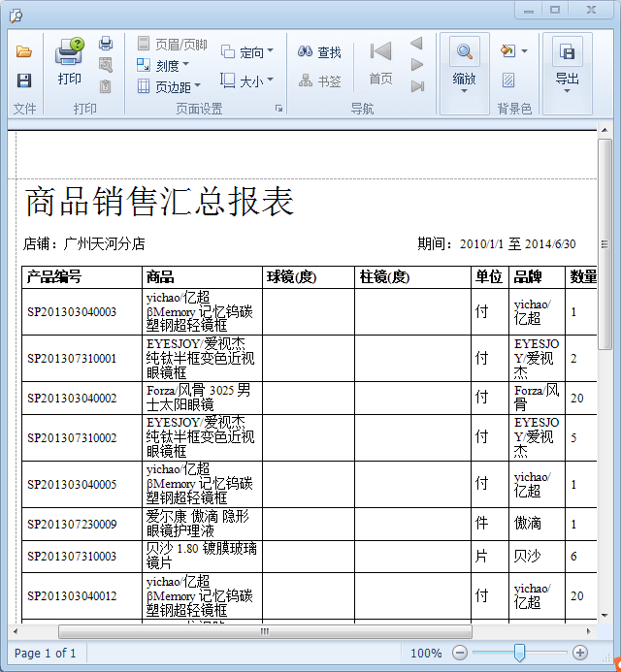The image size is (621, 672).
Task: Click the print preview app icon in title bar
Action: click(16, 16)
